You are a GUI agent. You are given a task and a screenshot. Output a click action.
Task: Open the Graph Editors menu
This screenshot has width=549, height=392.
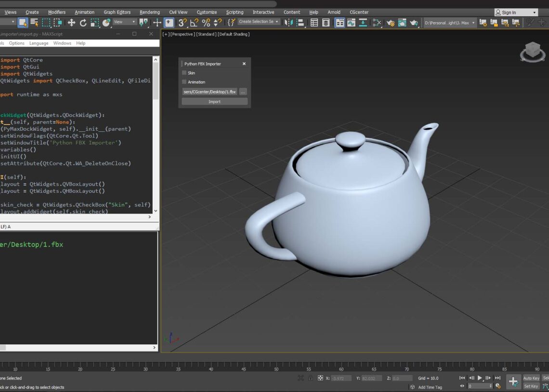click(x=117, y=12)
